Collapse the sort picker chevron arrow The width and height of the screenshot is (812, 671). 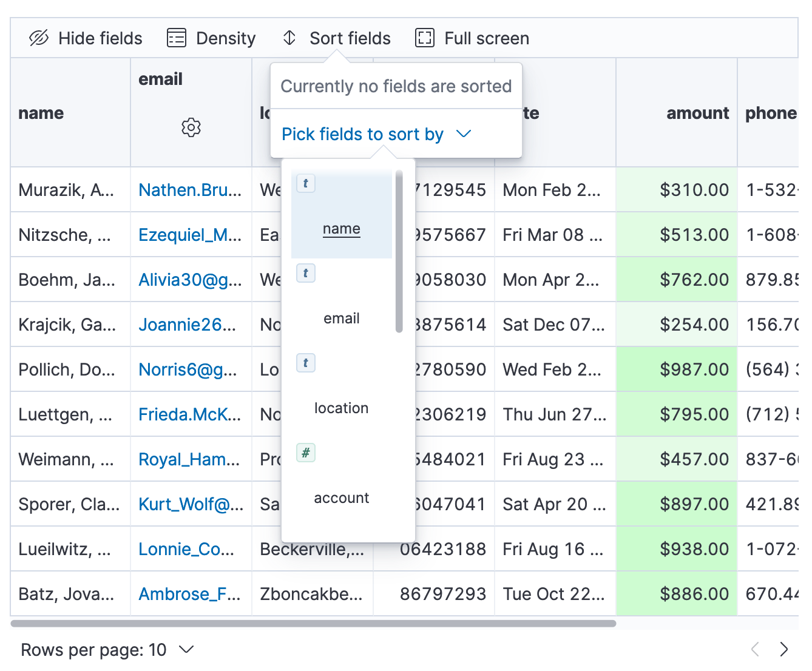tap(464, 134)
